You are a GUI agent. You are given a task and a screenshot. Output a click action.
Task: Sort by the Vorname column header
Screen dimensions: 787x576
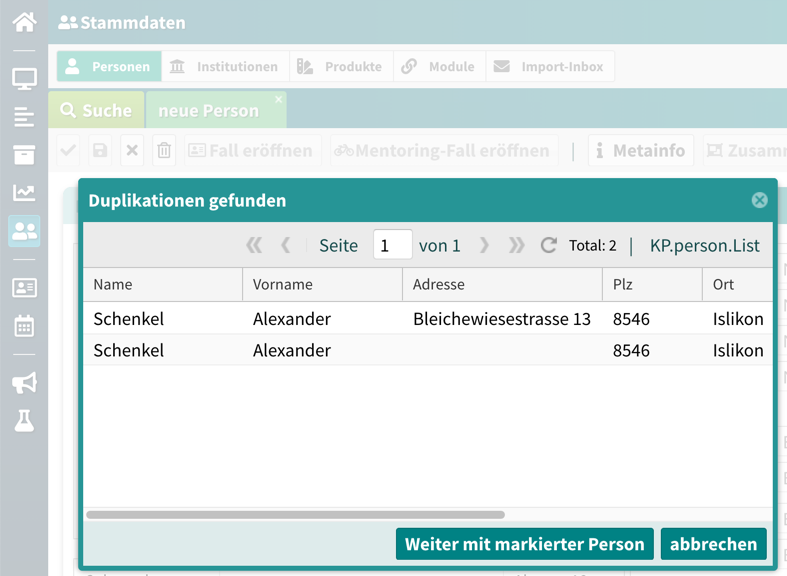(x=321, y=284)
